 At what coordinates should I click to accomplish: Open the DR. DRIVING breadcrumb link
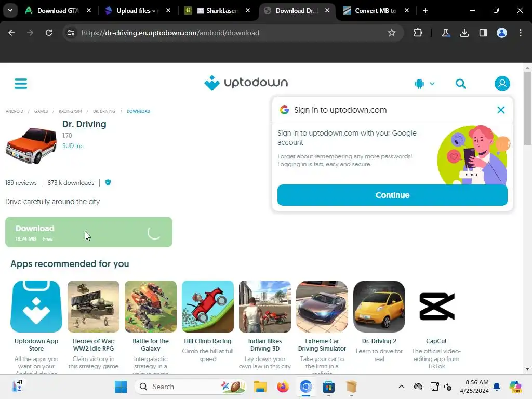coord(104,111)
